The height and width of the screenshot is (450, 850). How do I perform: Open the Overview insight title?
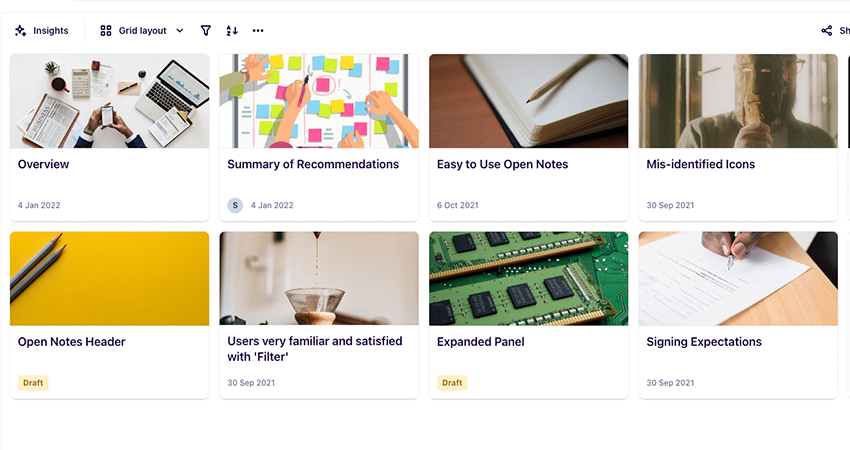tap(44, 164)
